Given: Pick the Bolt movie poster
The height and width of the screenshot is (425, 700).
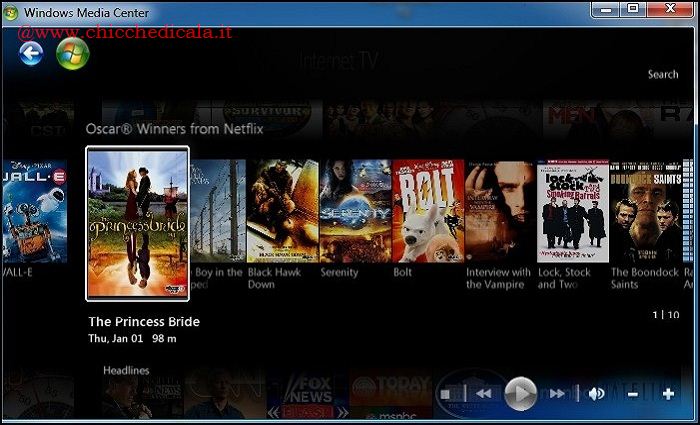Looking at the screenshot, I should [x=427, y=212].
